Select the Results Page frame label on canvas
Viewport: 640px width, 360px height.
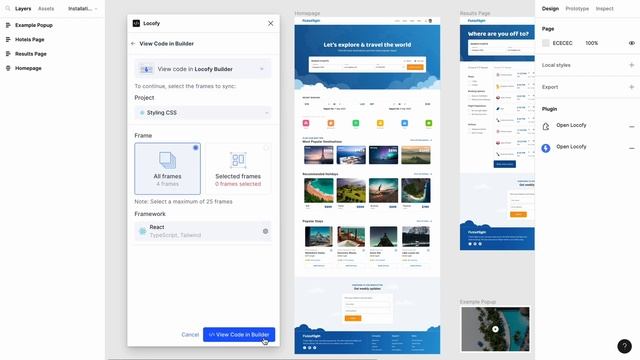coord(475,13)
